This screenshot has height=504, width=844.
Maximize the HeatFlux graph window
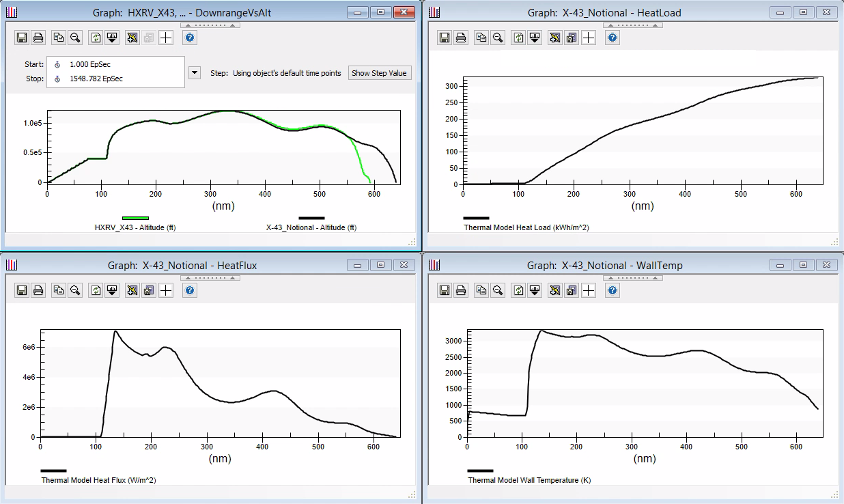point(380,265)
